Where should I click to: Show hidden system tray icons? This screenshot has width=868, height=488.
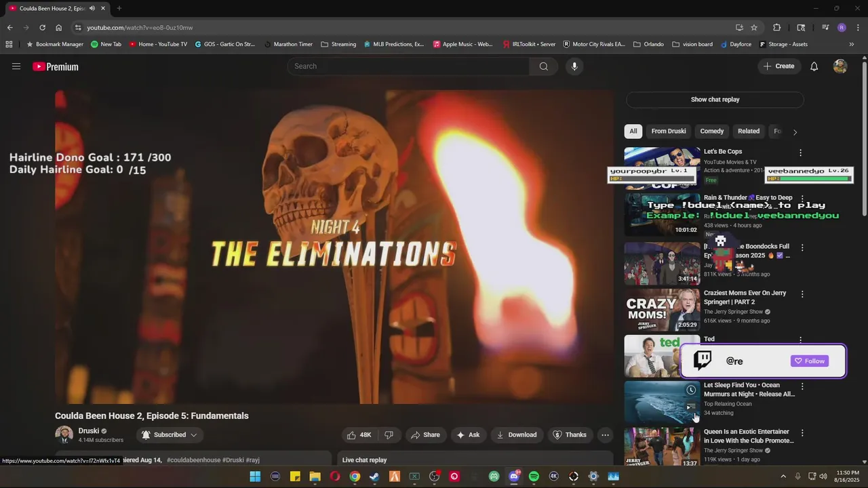pyautogui.click(x=783, y=476)
